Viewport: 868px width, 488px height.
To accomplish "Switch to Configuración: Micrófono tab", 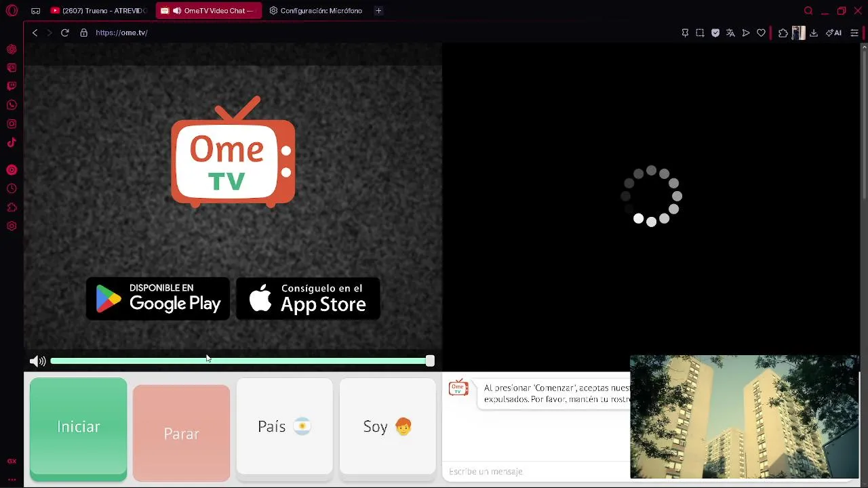I will (x=315, y=11).
